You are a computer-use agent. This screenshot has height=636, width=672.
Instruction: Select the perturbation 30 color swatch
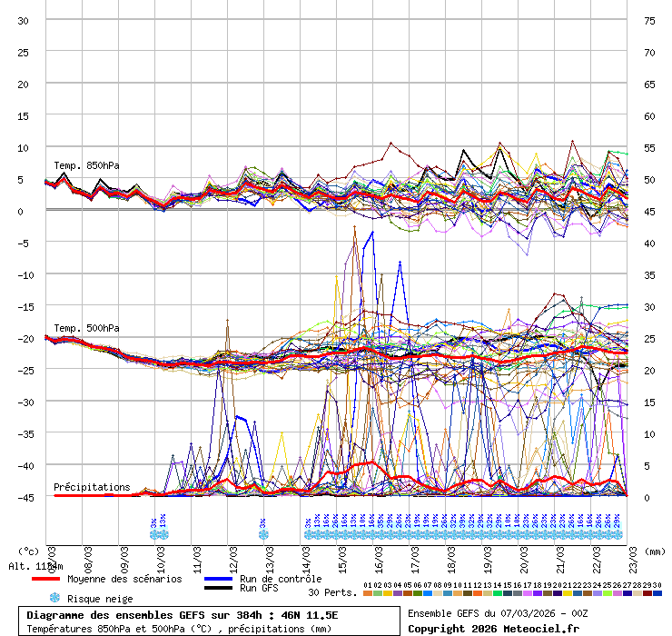pyautogui.click(x=657, y=593)
